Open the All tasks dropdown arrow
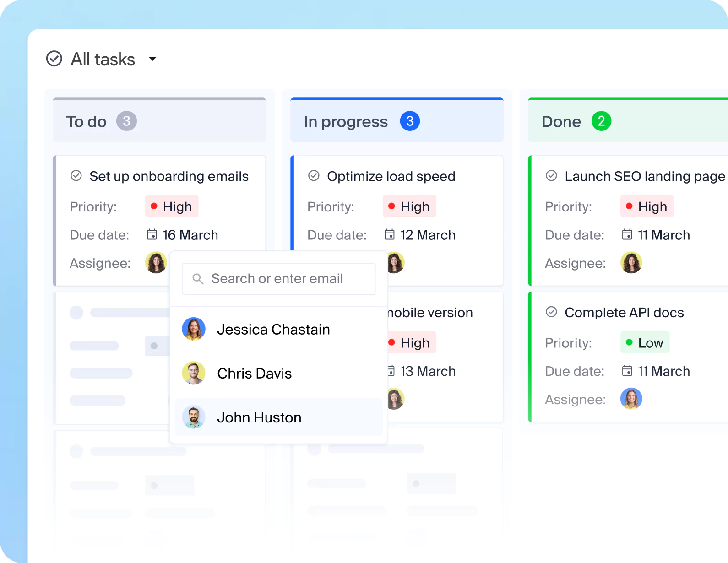 click(153, 59)
